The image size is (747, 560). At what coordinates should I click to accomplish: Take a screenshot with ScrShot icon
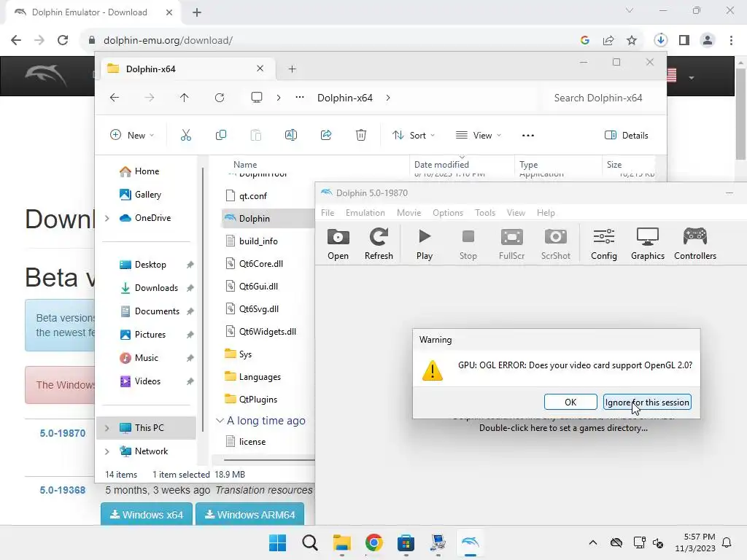click(555, 244)
